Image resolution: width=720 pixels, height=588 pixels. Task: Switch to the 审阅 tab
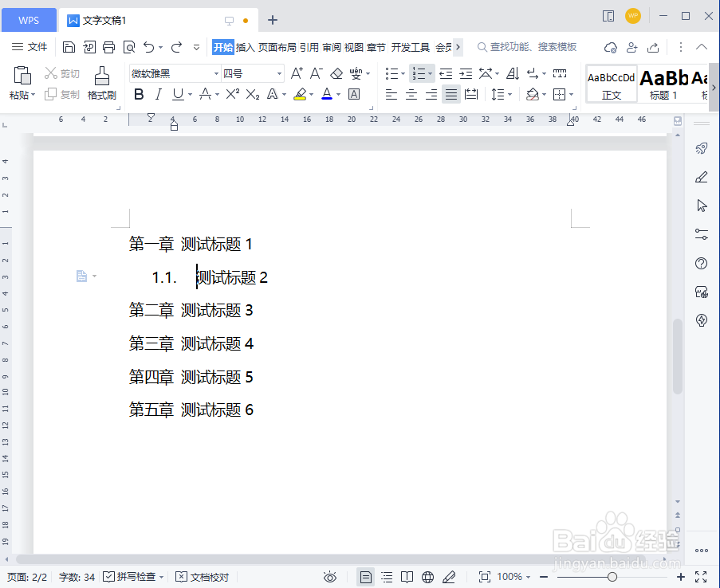click(332, 47)
